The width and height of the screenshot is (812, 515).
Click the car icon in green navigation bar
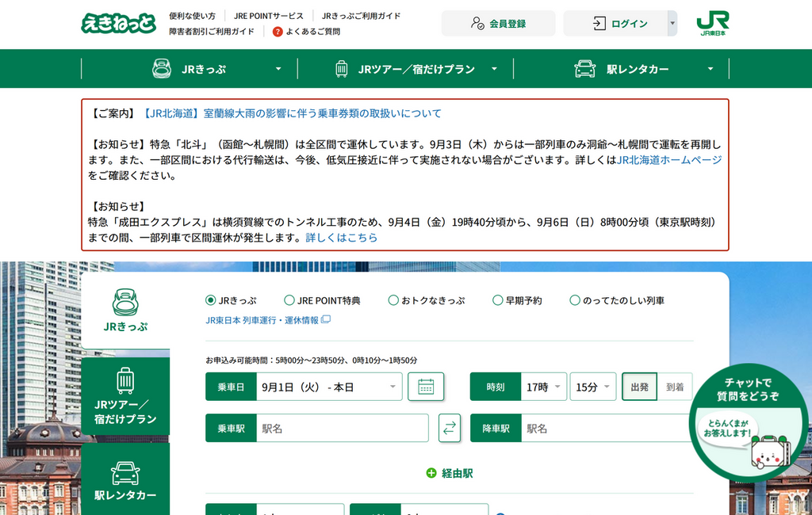(x=584, y=68)
